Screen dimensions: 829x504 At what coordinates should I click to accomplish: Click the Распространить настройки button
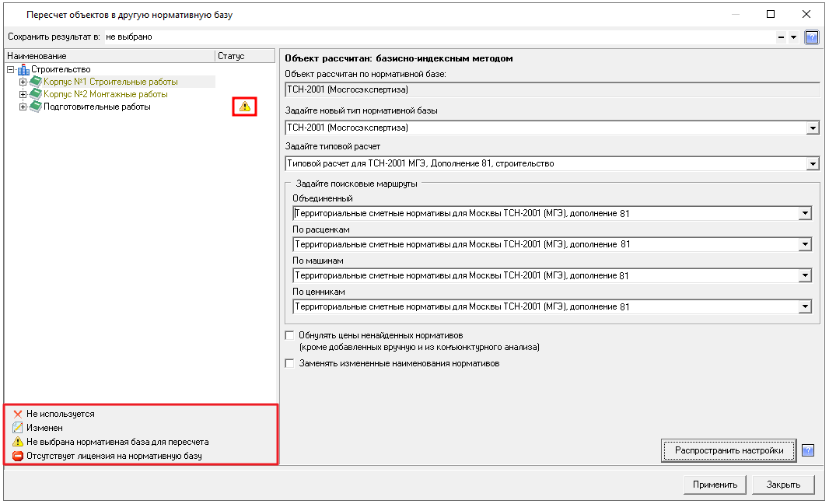[x=728, y=450]
